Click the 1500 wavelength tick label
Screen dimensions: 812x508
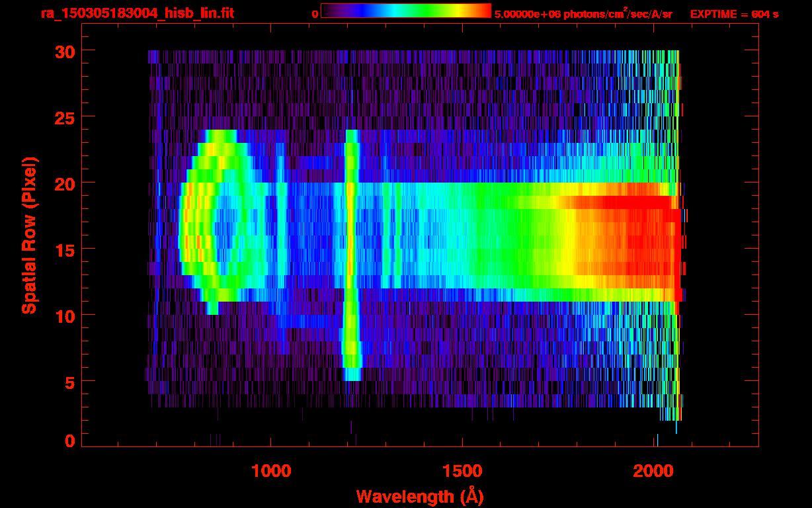tap(462, 471)
